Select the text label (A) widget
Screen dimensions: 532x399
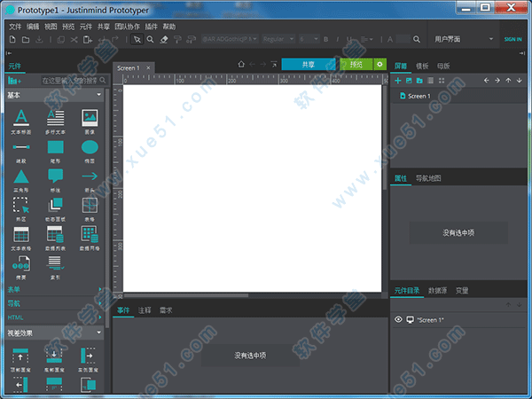click(20, 117)
